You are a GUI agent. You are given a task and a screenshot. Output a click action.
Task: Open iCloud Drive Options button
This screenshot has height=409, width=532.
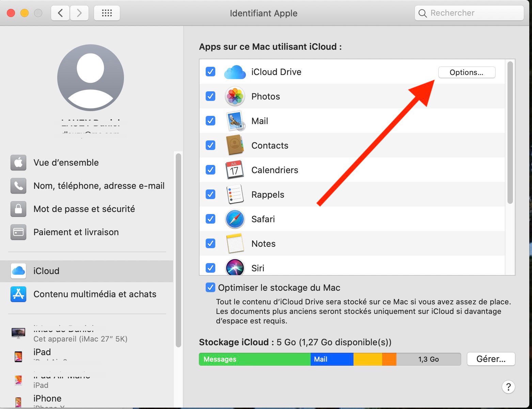click(x=466, y=72)
